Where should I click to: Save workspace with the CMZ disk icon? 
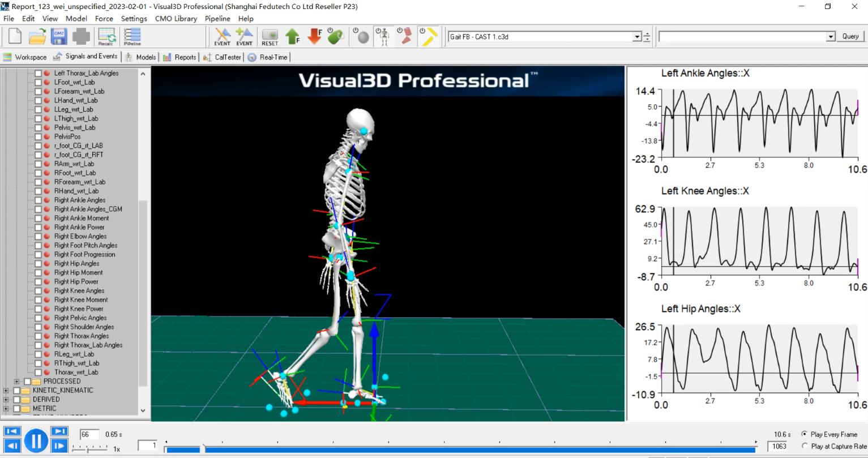tap(59, 36)
